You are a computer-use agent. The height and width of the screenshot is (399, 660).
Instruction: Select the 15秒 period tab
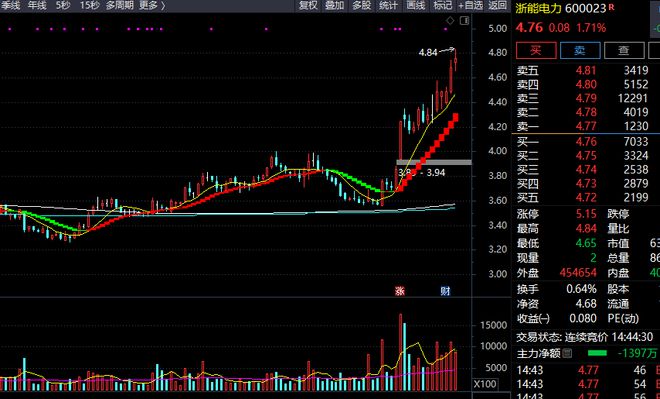click(x=90, y=5)
